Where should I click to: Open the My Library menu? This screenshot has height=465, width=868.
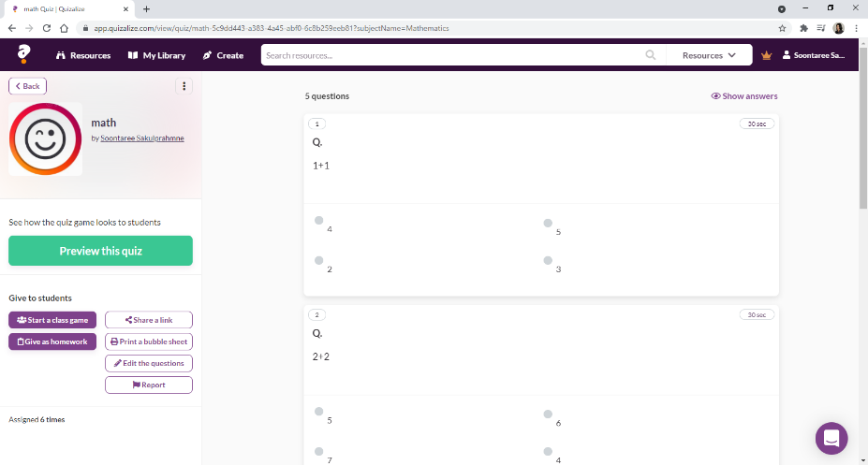pyautogui.click(x=156, y=55)
